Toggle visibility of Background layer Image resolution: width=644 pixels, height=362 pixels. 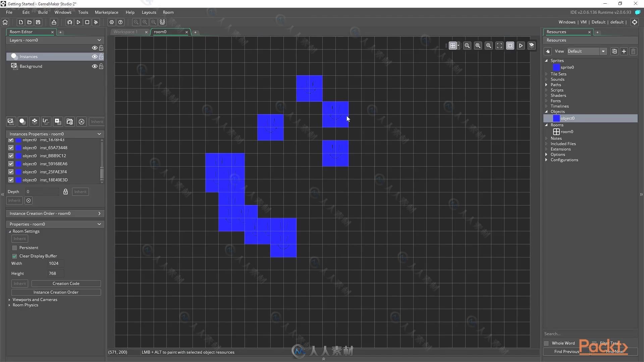tap(94, 66)
